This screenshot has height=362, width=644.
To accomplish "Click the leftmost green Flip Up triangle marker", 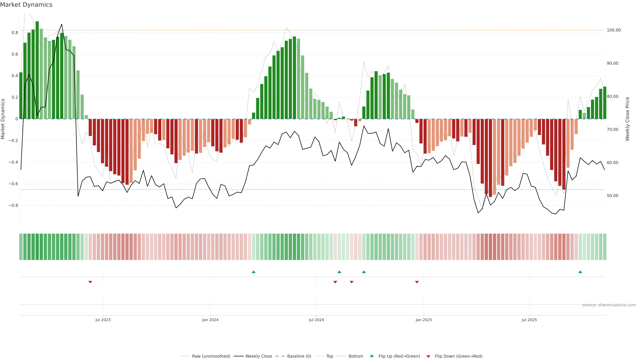I will [254, 272].
